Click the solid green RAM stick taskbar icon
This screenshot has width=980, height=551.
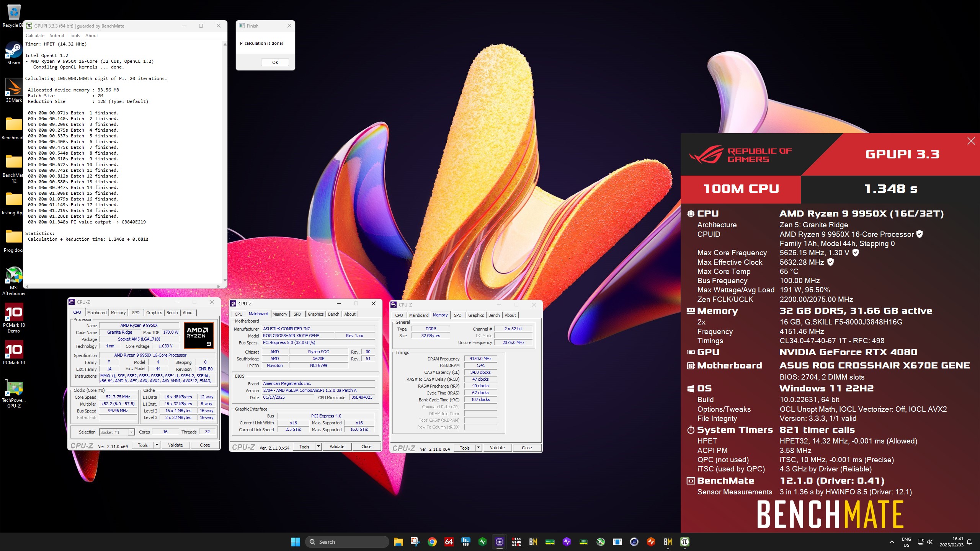[x=550, y=542]
